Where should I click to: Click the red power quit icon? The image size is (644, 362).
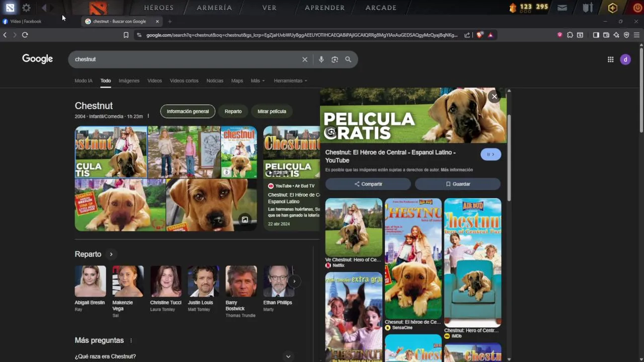tap(637, 8)
